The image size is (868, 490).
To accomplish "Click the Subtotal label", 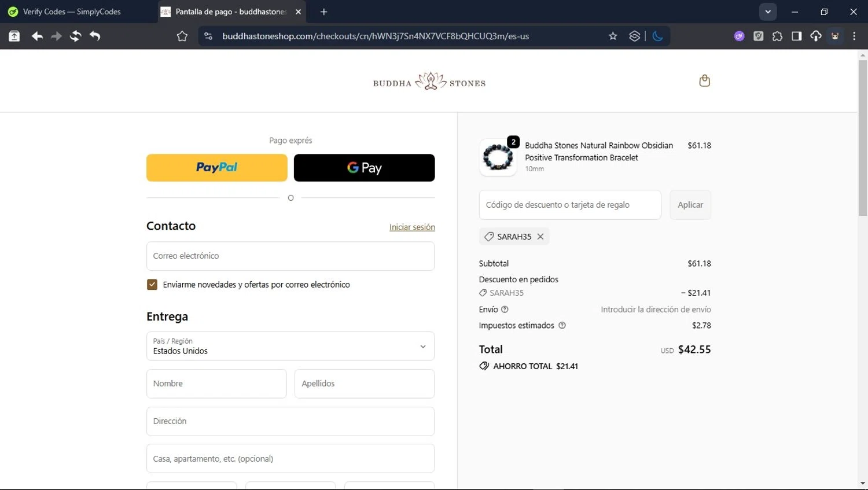I will (494, 263).
